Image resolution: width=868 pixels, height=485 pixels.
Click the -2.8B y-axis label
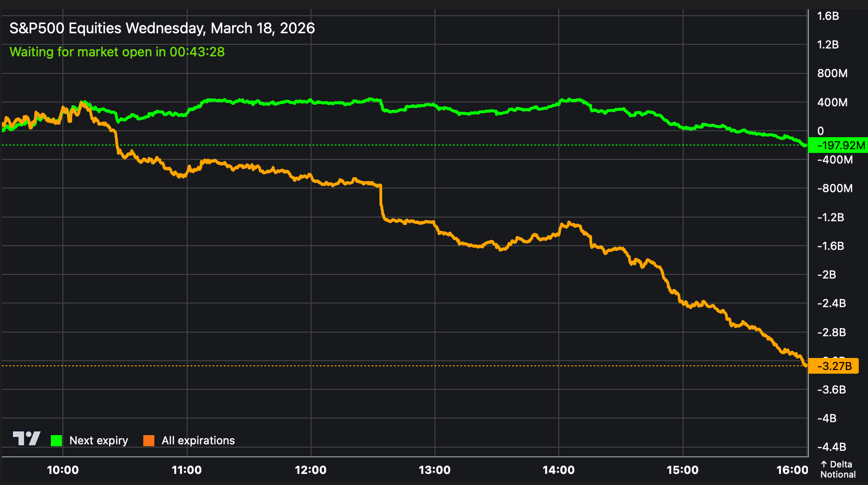(831, 333)
